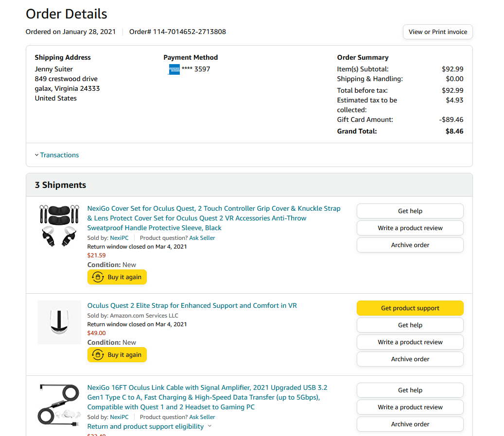Get product support for Elite Strap
The image size is (504, 436).
tap(410, 308)
